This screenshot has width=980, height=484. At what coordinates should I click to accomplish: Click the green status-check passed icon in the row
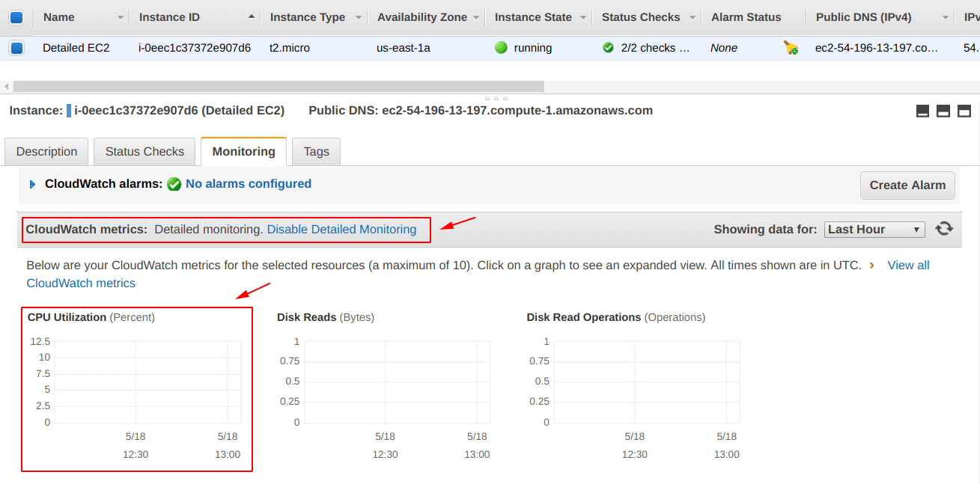tap(608, 48)
